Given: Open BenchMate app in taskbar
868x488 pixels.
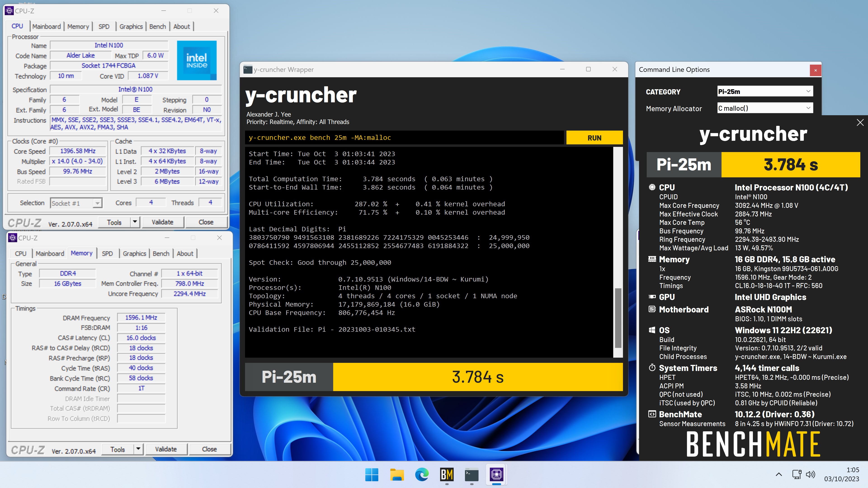Looking at the screenshot, I should click(446, 474).
